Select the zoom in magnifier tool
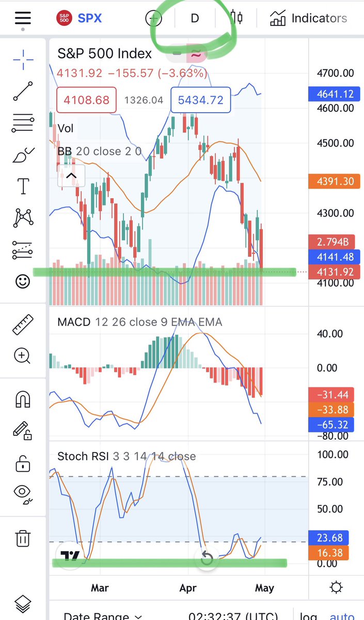364x620 pixels. (23, 355)
